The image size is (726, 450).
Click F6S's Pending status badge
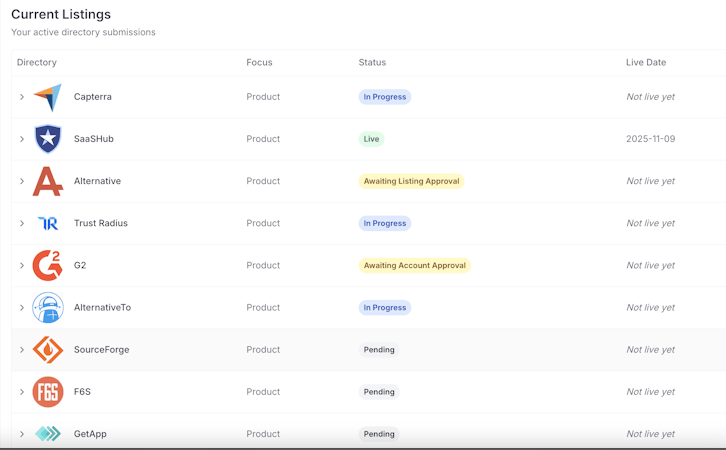pyautogui.click(x=379, y=392)
